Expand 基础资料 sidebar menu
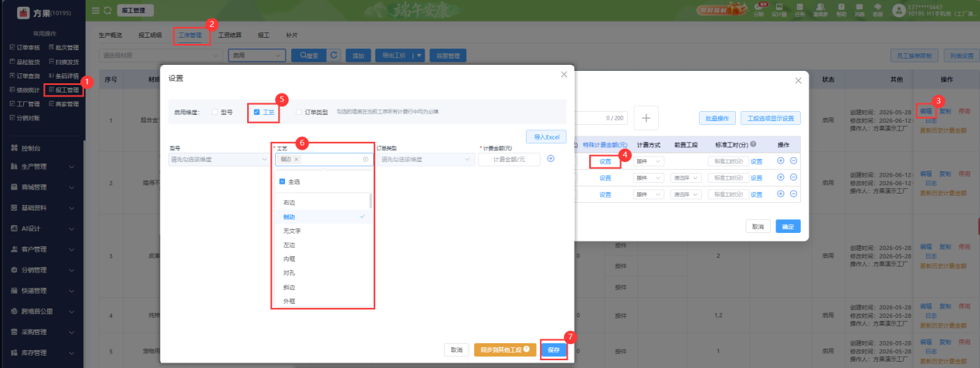This screenshot has height=368, width=980. [x=42, y=208]
